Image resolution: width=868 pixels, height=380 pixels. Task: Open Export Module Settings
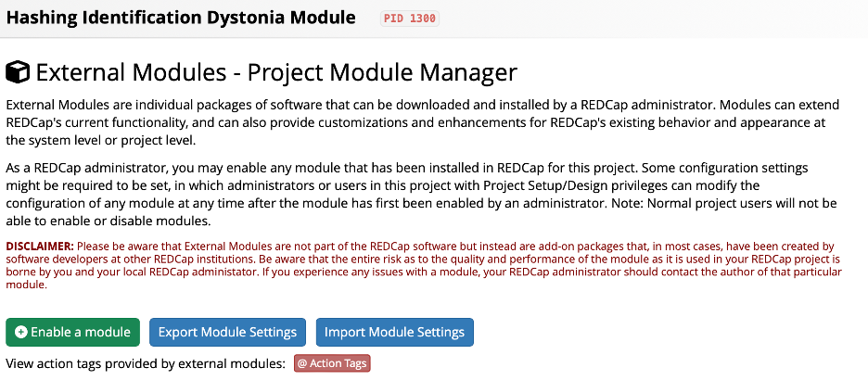click(x=227, y=332)
